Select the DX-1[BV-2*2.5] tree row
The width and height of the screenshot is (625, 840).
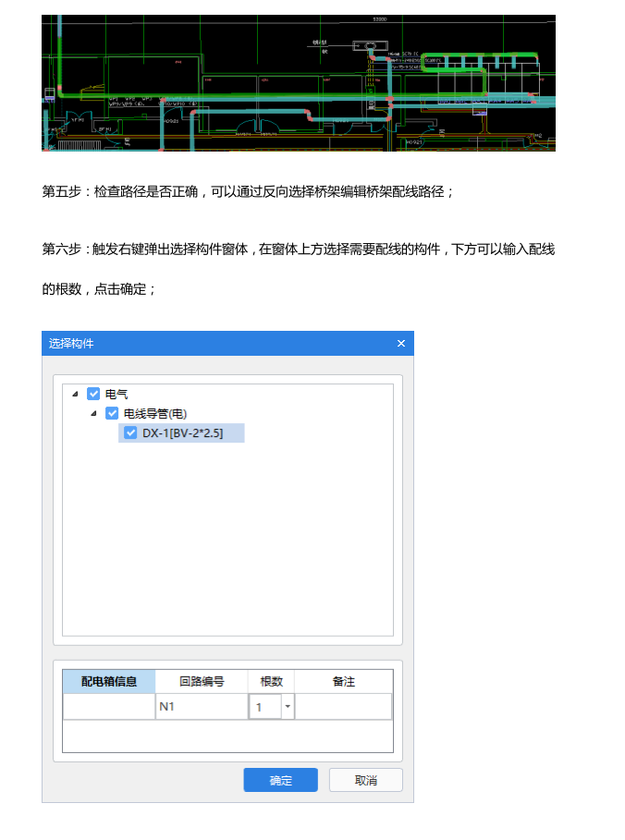point(182,432)
